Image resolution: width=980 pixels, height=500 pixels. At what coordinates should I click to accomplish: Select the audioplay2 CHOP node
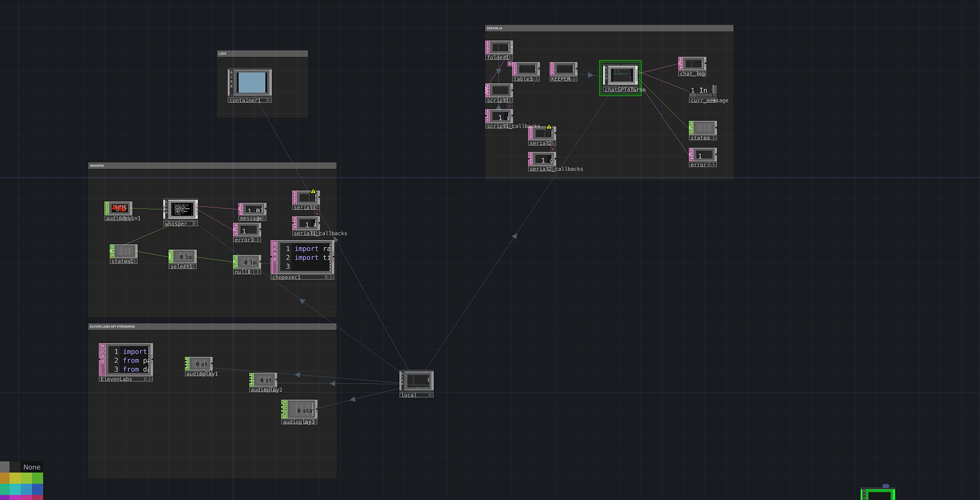(x=263, y=380)
